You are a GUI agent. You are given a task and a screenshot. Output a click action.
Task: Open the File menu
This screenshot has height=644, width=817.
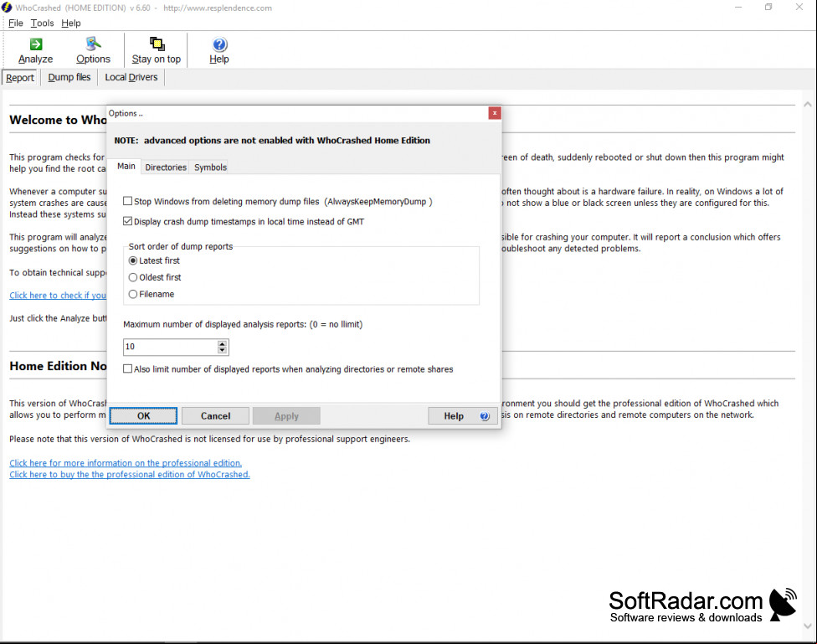click(16, 23)
